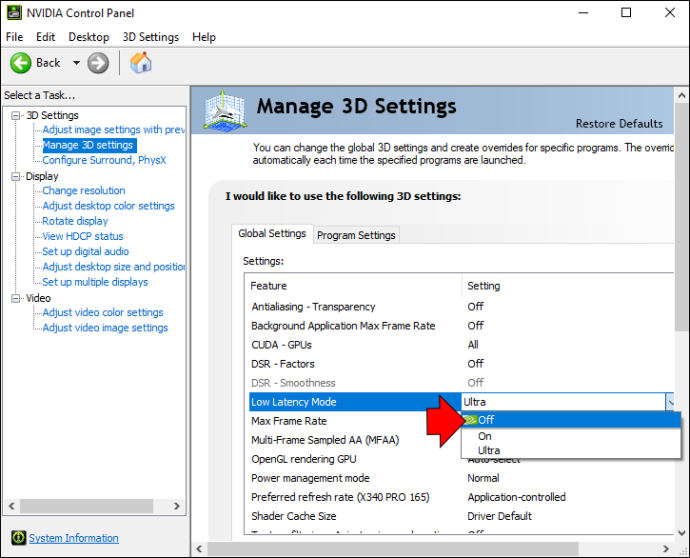This screenshot has height=558, width=690.
Task: Select the OpenGL rendering GPU row
Action: 355,459
